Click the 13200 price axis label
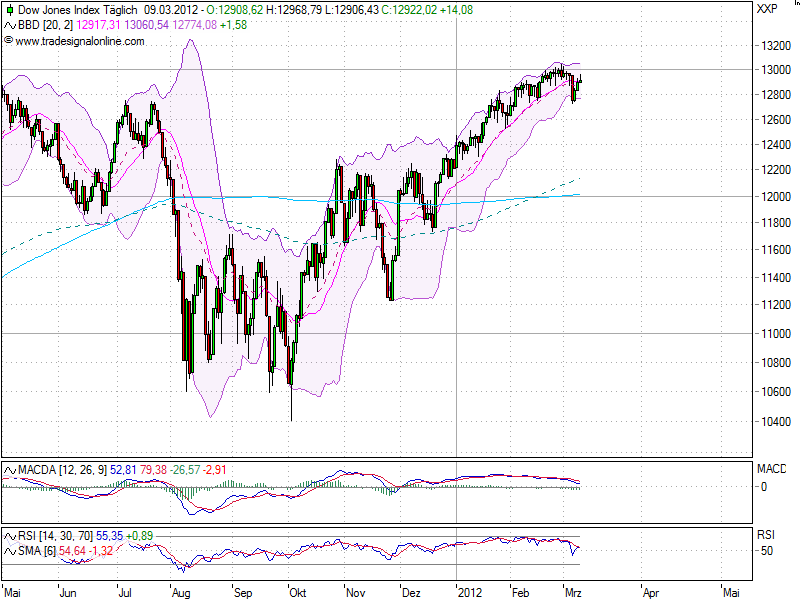800x600 pixels. coord(776,46)
